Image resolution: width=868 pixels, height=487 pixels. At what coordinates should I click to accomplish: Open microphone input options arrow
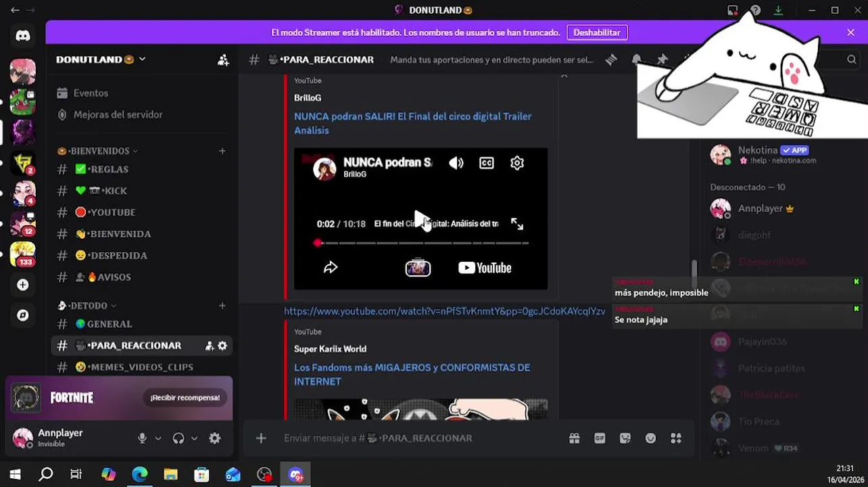coord(158,438)
